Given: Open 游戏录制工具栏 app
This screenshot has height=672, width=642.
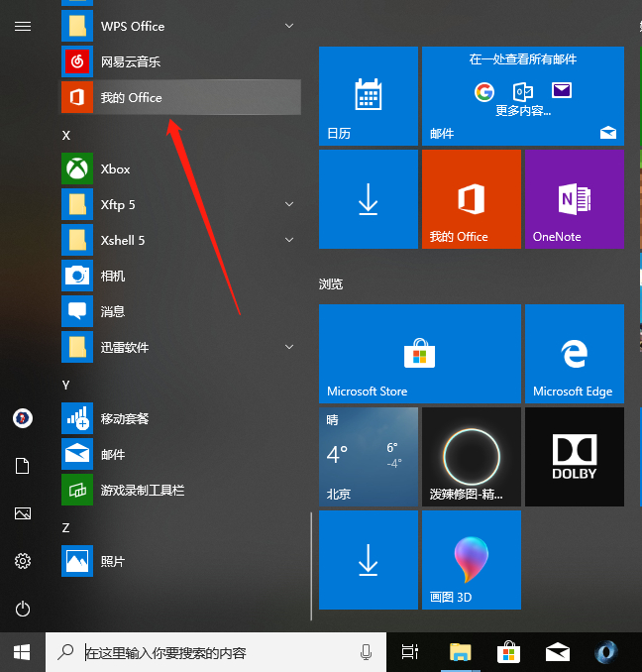Looking at the screenshot, I should pos(180,490).
